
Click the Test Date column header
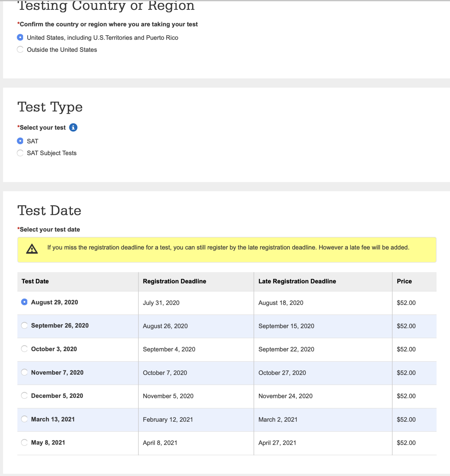pyautogui.click(x=35, y=281)
